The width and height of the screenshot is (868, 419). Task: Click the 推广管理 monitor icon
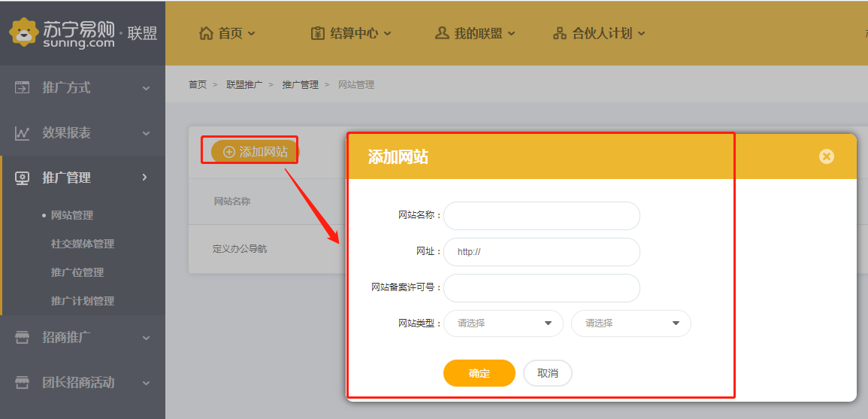23,178
